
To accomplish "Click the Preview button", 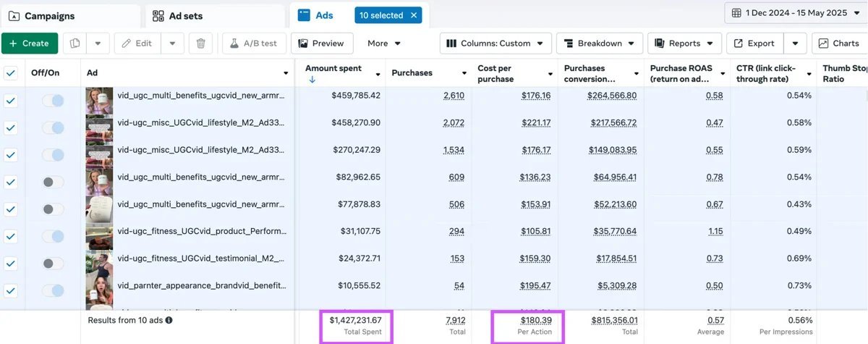I will (322, 43).
